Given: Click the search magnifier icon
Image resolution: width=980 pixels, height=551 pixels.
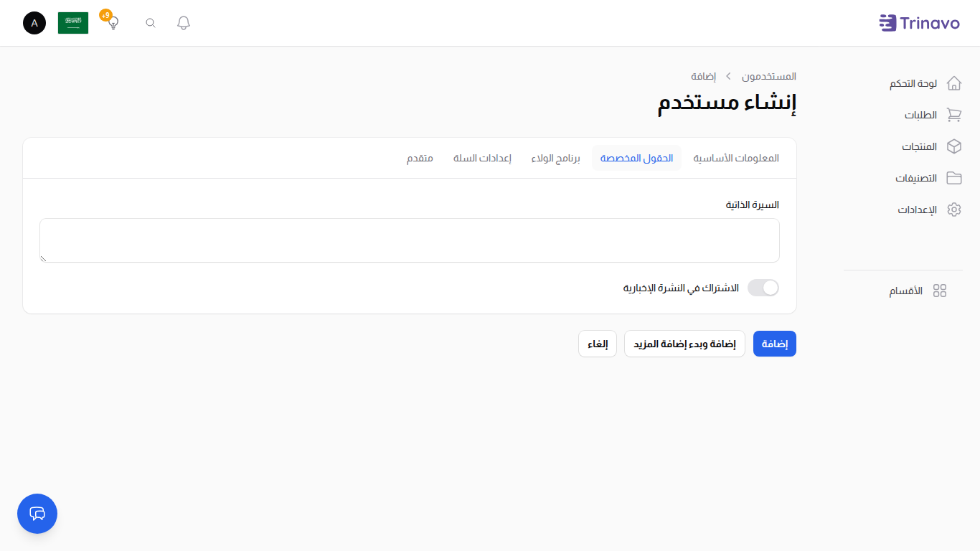Looking at the screenshot, I should pyautogui.click(x=150, y=22).
